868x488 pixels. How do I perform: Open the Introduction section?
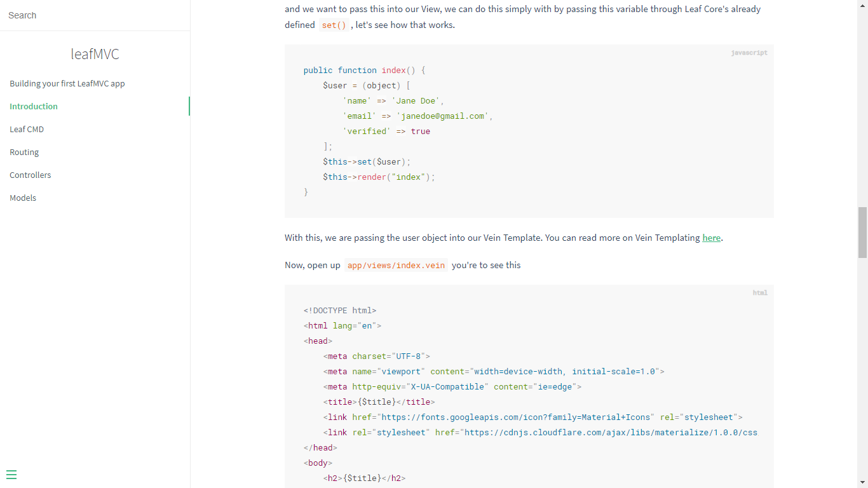(x=33, y=106)
